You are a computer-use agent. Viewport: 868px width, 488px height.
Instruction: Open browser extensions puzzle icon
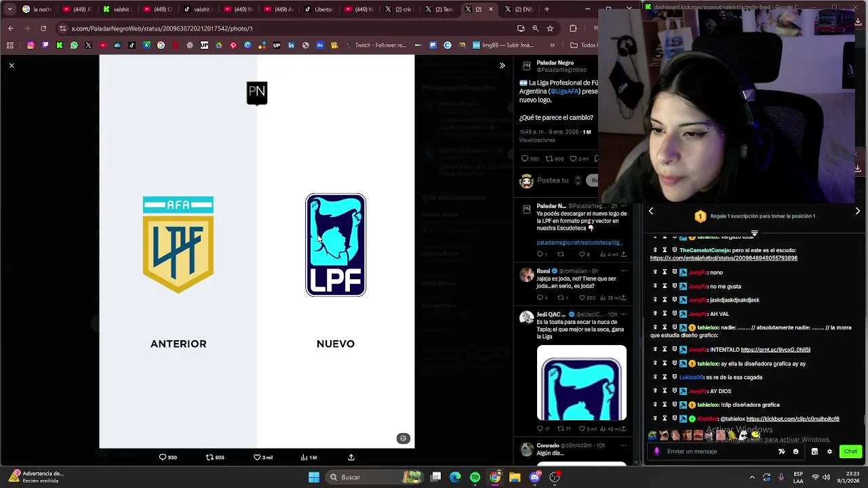pos(573,28)
